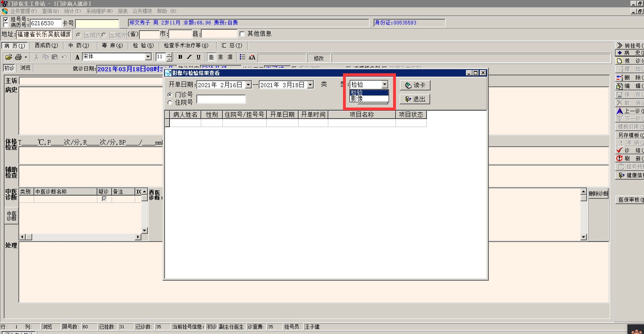Viewport: 644px width, 334px height.
Task: Switch to the 检查手术治疗等(6) tab
Action: [x=186, y=46]
